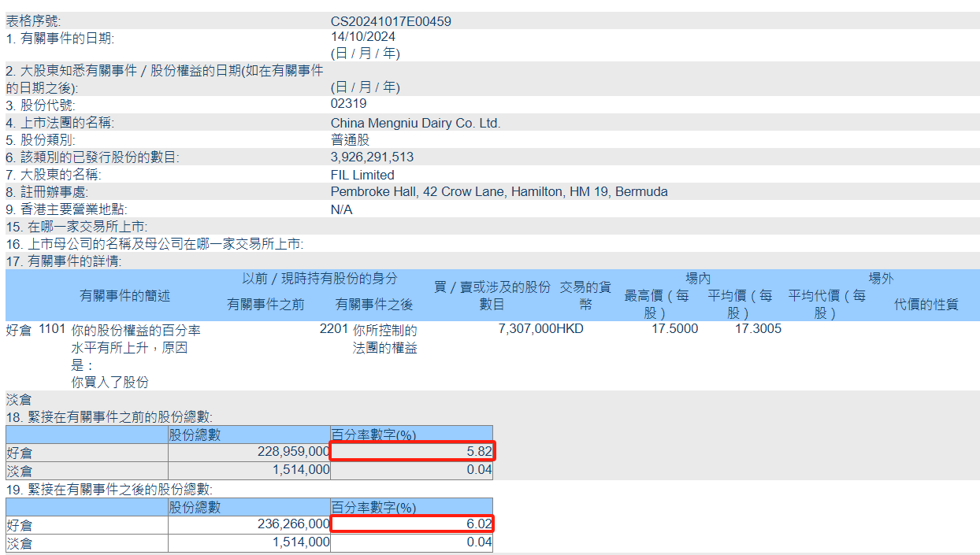This screenshot has width=980, height=555.
Task: Click label 9. 香港主要營業地點
Action: pos(66,209)
